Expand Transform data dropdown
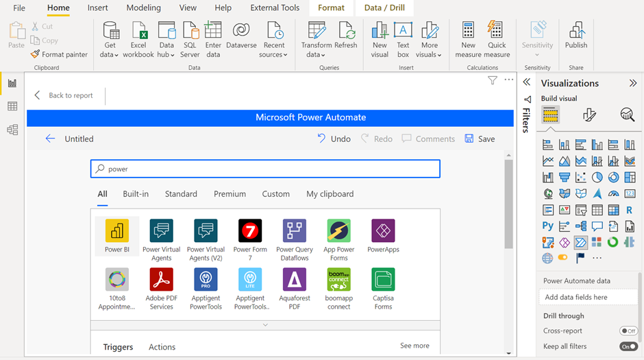The image size is (644, 360). pyautogui.click(x=316, y=40)
